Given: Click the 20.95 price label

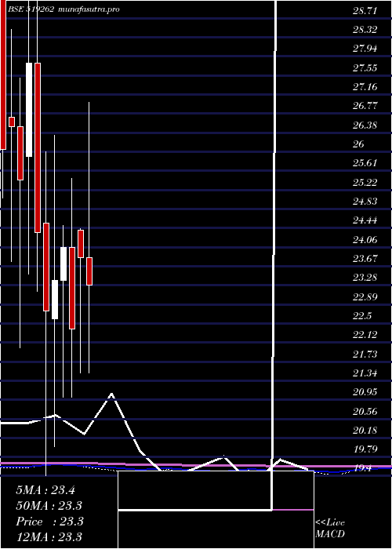Looking at the screenshot, I should [x=365, y=392].
